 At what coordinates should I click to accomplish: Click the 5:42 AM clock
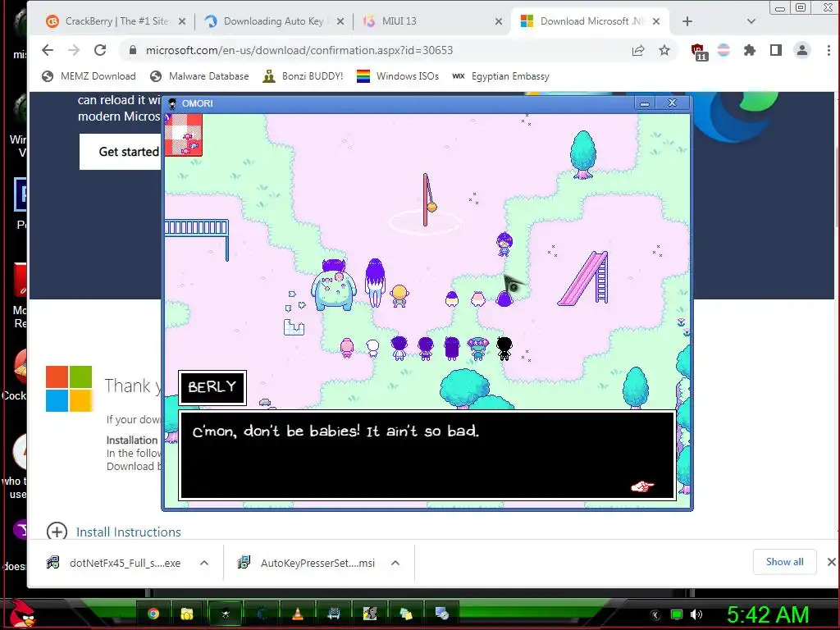768,614
